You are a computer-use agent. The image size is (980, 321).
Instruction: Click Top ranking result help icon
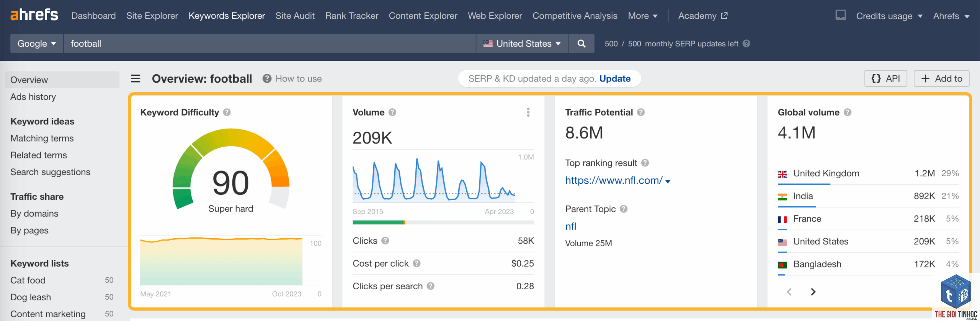[645, 163]
